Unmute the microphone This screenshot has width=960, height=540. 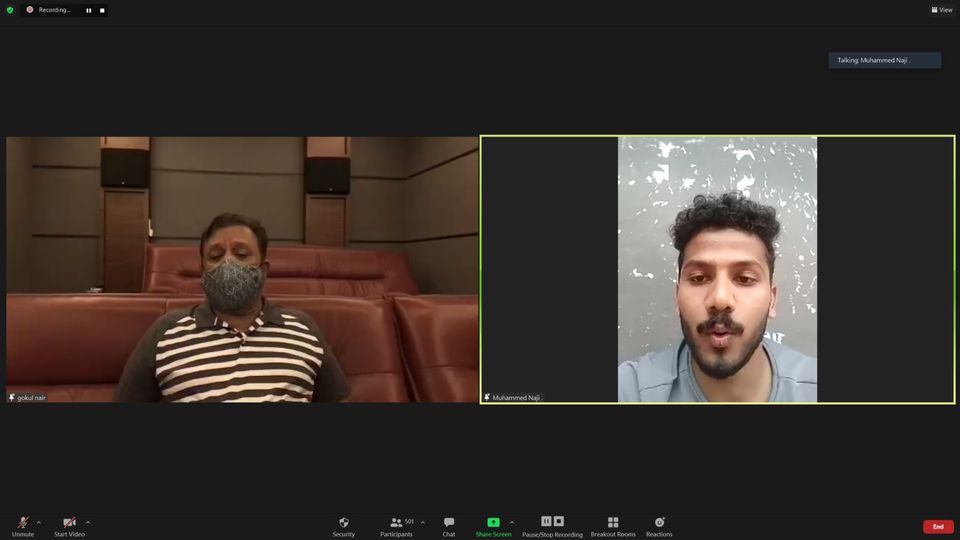[23, 526]
